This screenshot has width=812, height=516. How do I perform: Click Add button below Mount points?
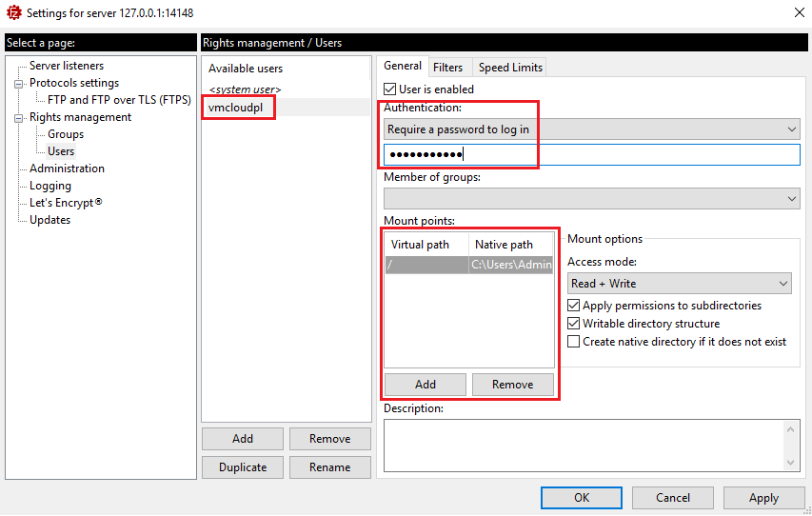click(x=426, y=385)
